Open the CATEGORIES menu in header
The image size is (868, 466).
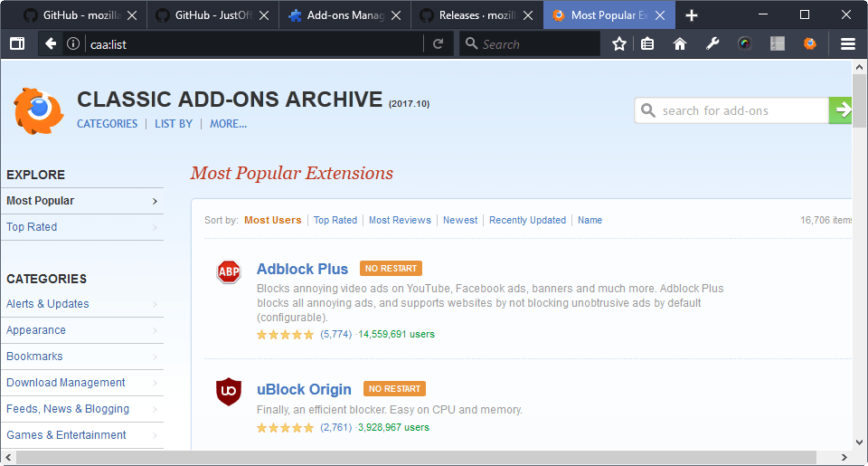[107, 124]
